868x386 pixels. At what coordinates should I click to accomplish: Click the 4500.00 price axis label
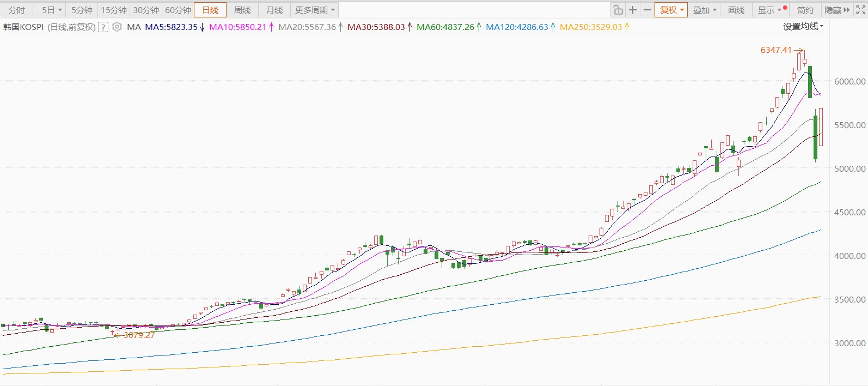tap(849, 212)
